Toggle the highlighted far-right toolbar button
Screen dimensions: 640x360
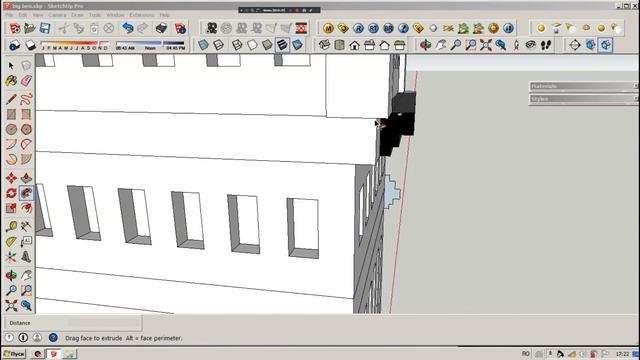tap(606, 45)
